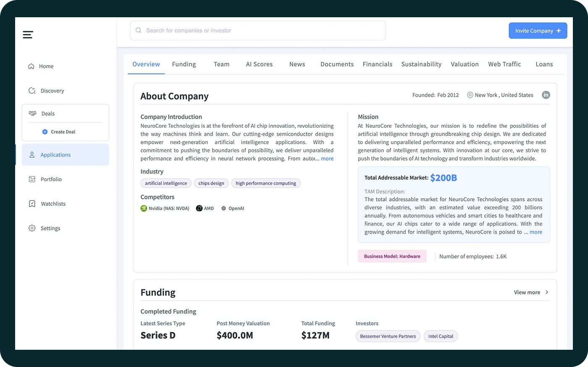Click the chips design industry tag
Viewport: 588px width, 367px height.
[211, 183]
